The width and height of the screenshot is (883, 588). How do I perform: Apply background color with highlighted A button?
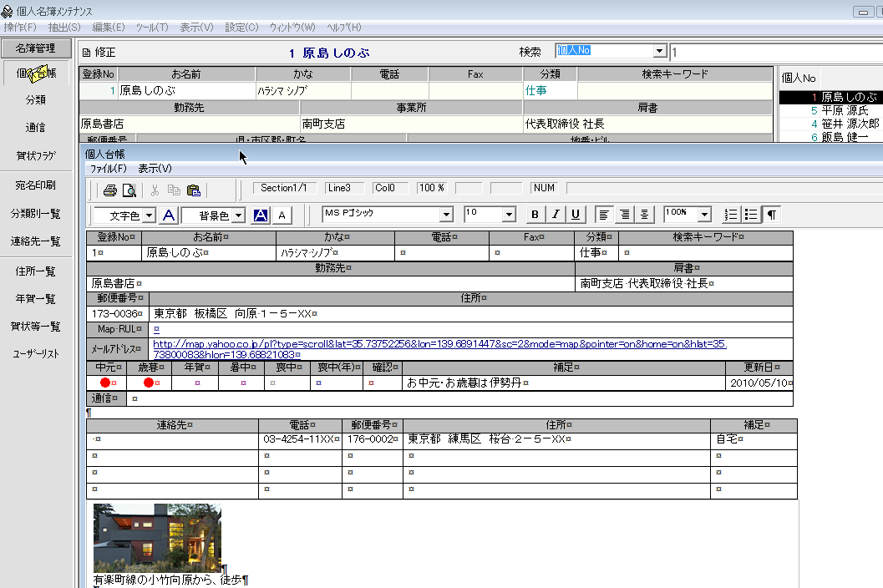(x=260, y=215)
